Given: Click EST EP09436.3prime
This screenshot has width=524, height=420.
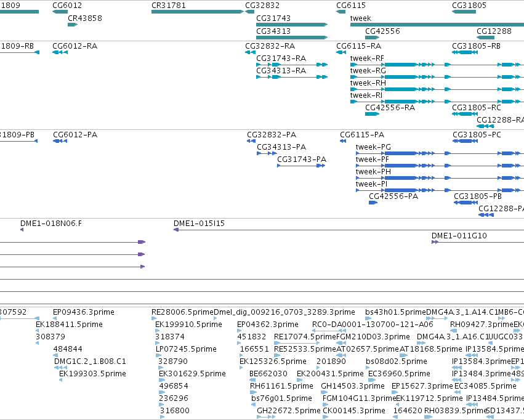Looking at the screenshot, I should click(x=55, y=318).
